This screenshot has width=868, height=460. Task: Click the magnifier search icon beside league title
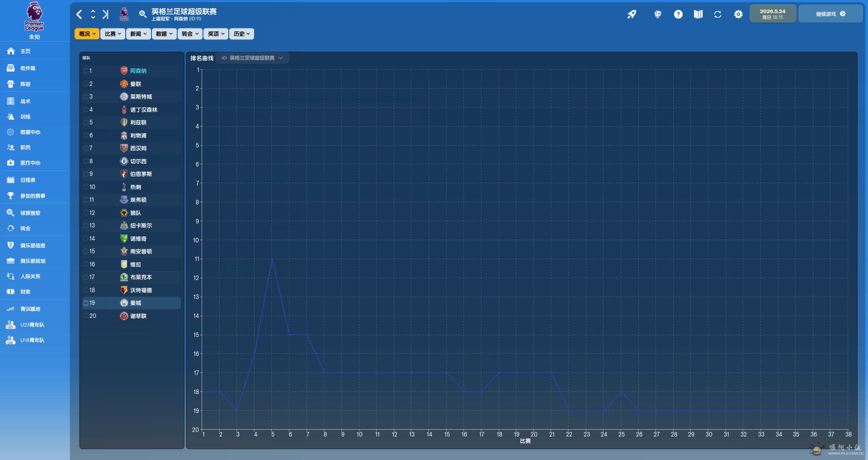pyautogui.click(x=142, y=14)
